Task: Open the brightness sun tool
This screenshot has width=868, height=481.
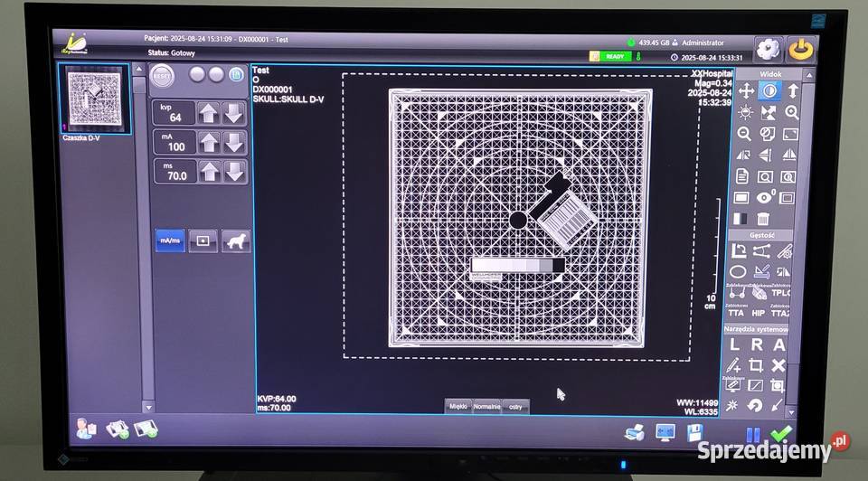Action: click(745, 112)
